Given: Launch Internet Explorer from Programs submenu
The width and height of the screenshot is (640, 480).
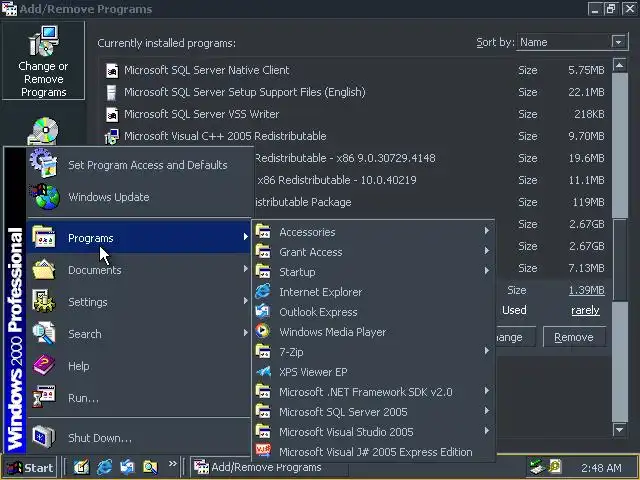Looking at the screenshot, I should pyautogui.click(x=373, y=292).
